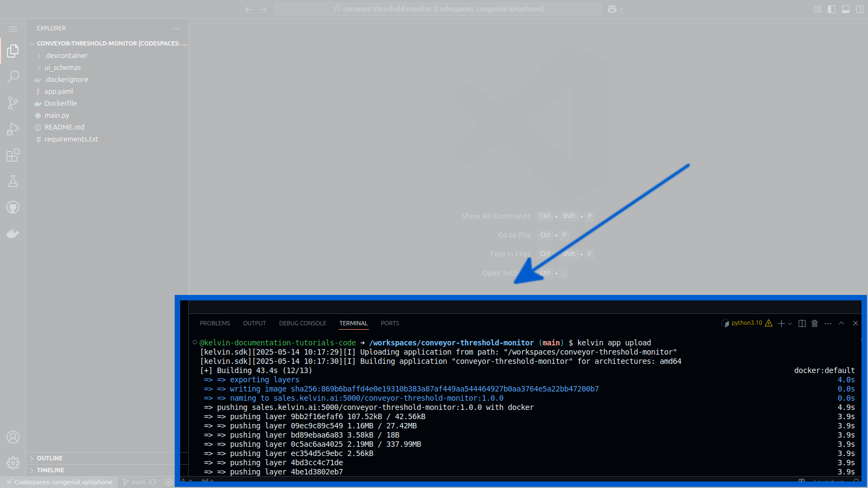Open the terminal profile dropdown
868x488 pixels.
coord(789,323)
